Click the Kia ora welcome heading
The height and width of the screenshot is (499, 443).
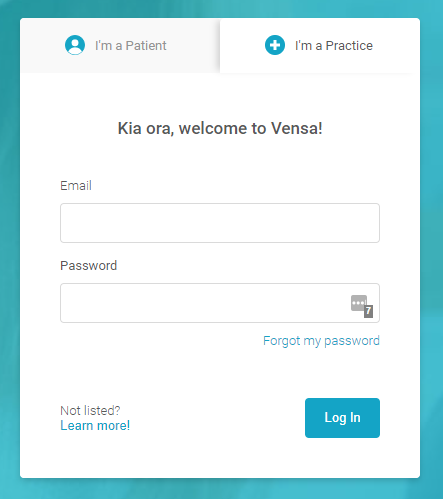click(x=220, y=128)
